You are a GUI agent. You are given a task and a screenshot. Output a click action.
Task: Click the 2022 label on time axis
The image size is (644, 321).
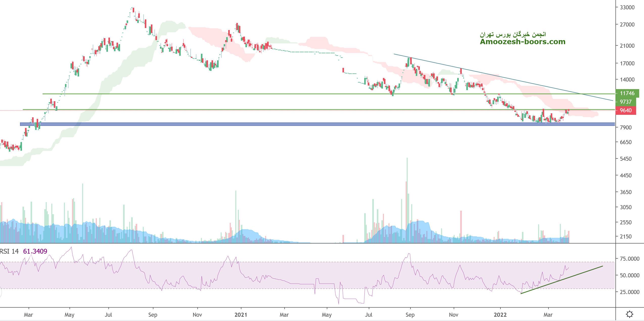[x=500, y=315]
